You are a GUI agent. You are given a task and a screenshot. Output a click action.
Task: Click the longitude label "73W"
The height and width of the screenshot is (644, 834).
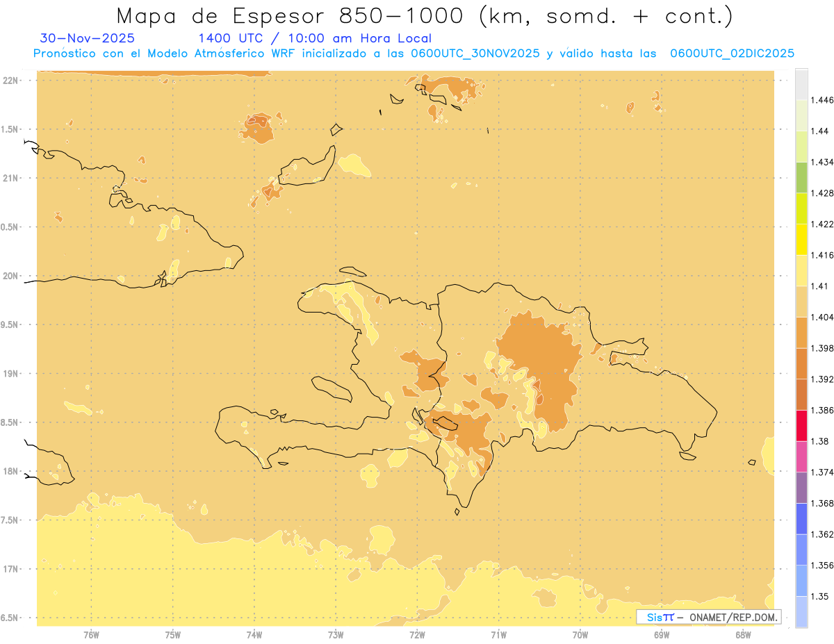coord(336,634)
